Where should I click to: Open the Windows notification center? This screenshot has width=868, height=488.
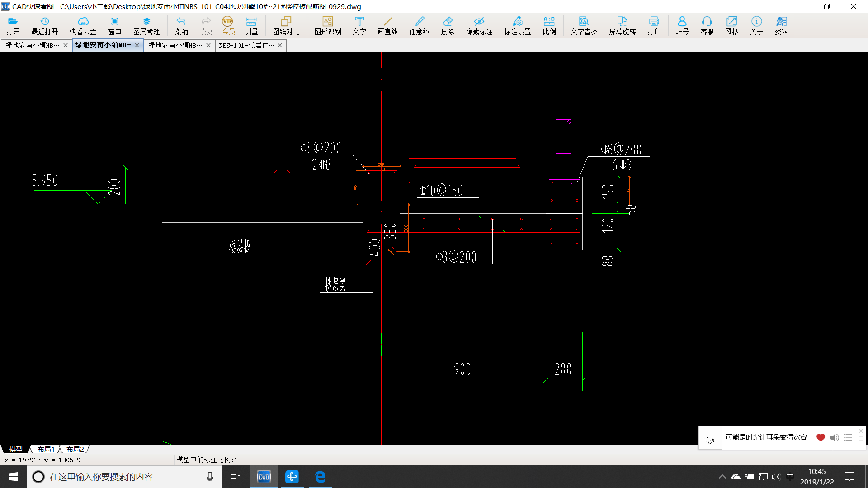tap(849, 477)
